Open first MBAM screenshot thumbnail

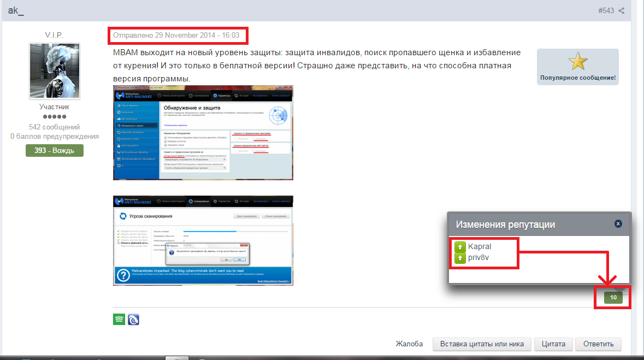[203, 133]
